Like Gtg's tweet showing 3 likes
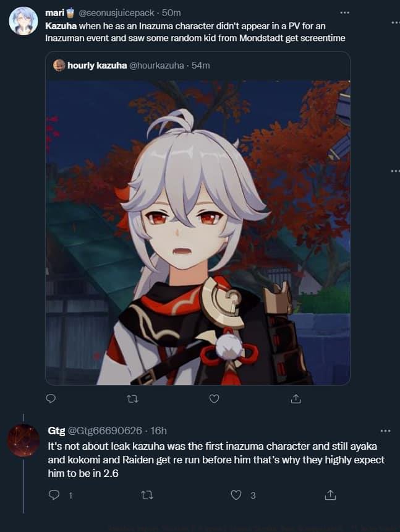 coord(236,495)
